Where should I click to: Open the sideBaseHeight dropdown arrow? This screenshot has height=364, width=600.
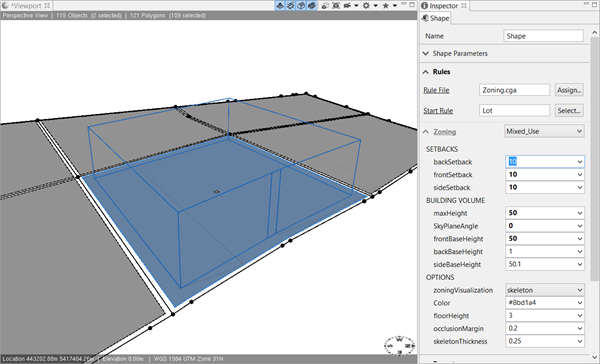click(x=579, y=264)
